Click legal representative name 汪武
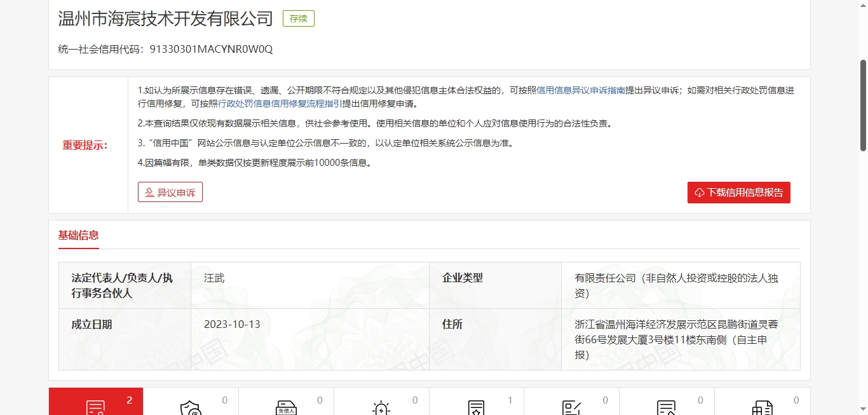The height and width of the screenshot is (415, 868). (x=214, y=278)
